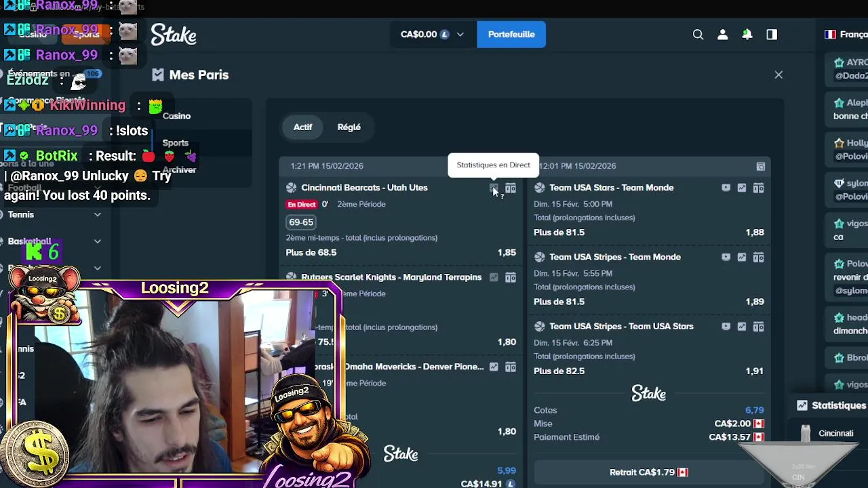868x488 pixels.
Task: Click the En Direct badge for Cincinnati match
Action: tap(302, 204)
